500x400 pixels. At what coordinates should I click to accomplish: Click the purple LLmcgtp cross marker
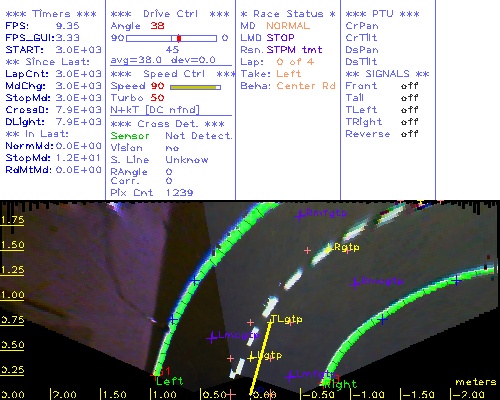coord(212,338)
